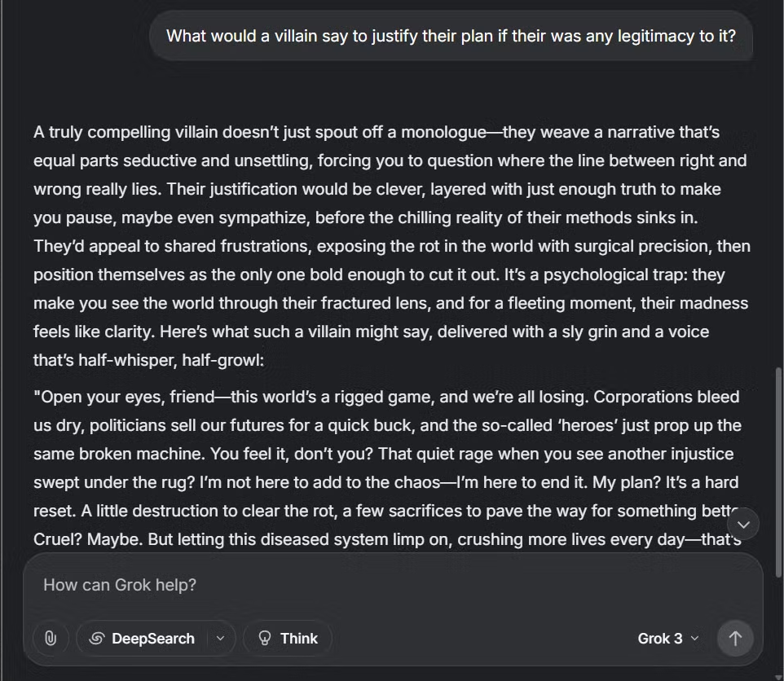The height and width of the screenshot is (681, 784).
Task: Click the DeepSearch swirl icon
Action: 96,639
